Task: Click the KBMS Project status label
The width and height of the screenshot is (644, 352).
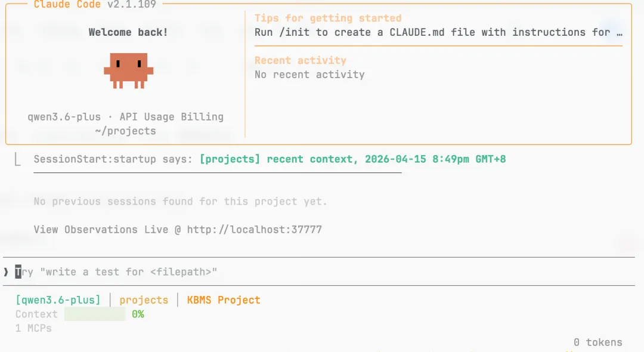Action: point(224,300)
